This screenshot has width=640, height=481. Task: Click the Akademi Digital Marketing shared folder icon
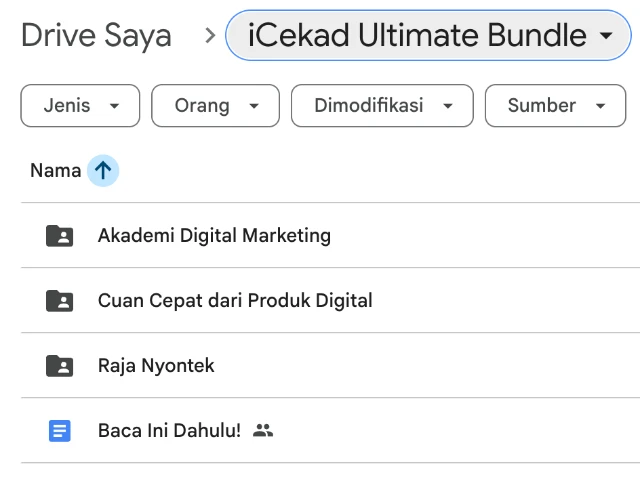pyautogui.click(x=60, y=236)
